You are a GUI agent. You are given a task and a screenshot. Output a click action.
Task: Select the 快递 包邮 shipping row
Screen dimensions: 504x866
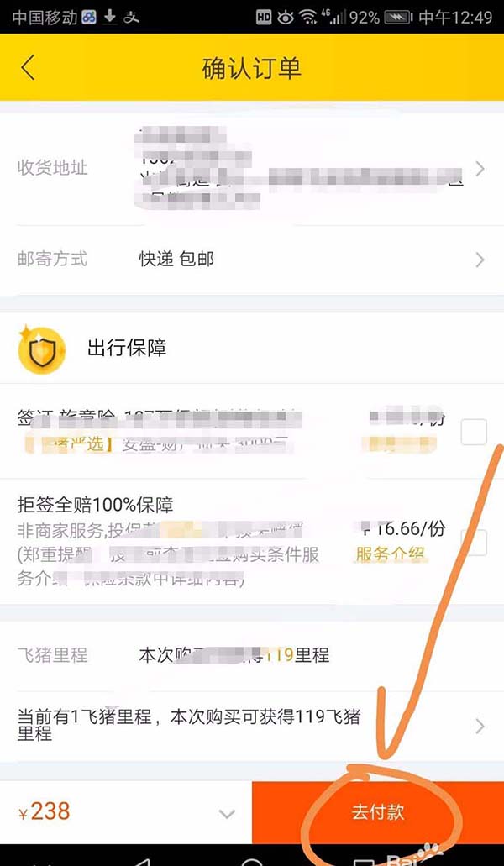pos(252,259)
